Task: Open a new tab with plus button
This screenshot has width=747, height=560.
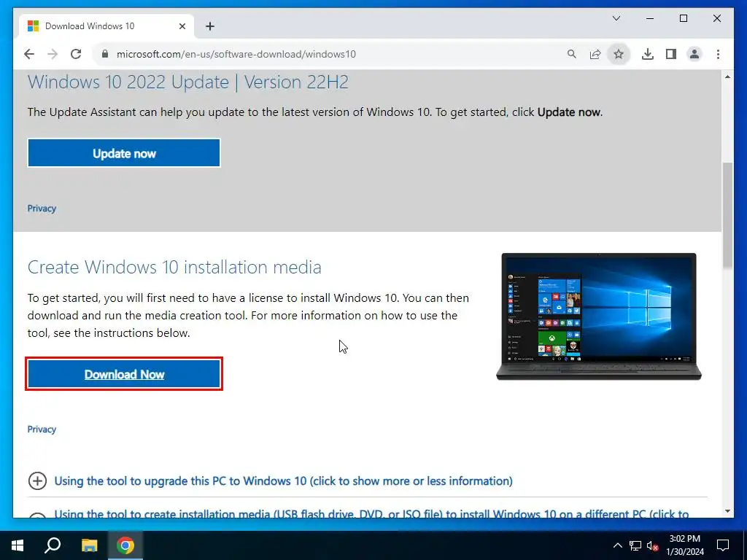Action: [x=210, y=26]
